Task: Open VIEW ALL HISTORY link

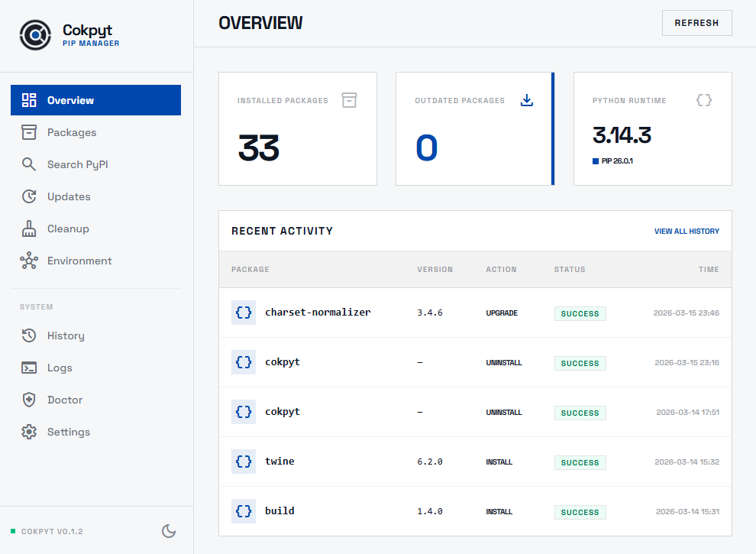Action: pos(687,231)
